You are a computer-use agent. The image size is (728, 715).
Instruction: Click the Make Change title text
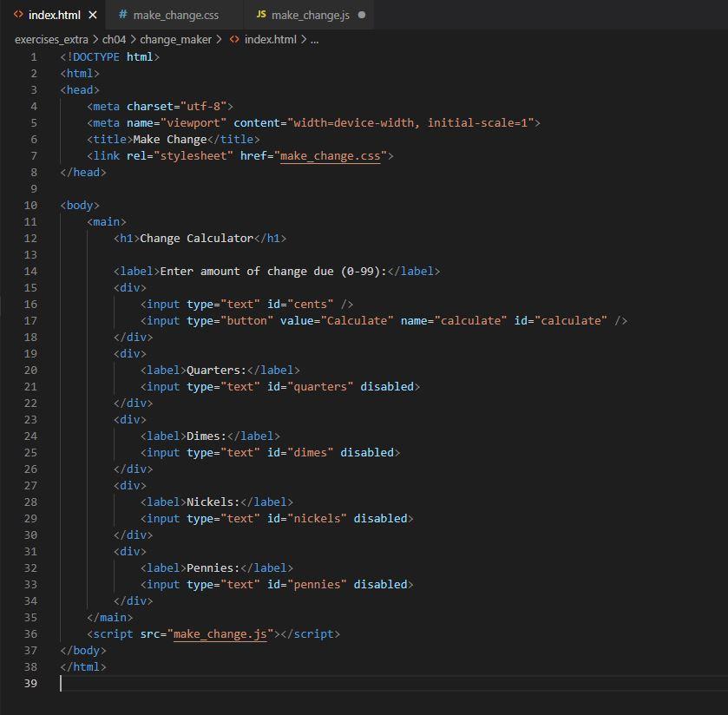tap(169, 140)
